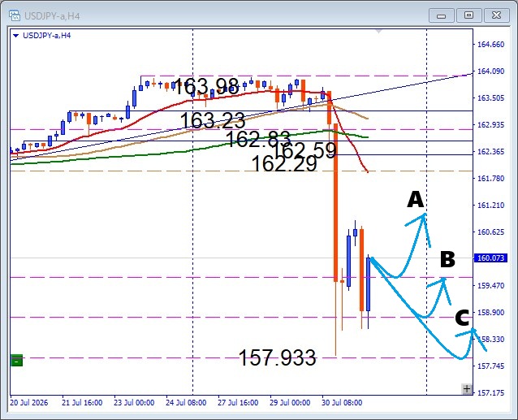Click the 157.745 price scale value

(x=491, y=366)
